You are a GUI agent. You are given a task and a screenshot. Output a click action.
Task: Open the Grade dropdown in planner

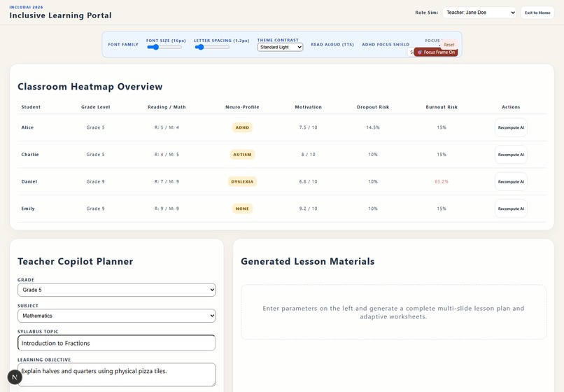[117, 290]
